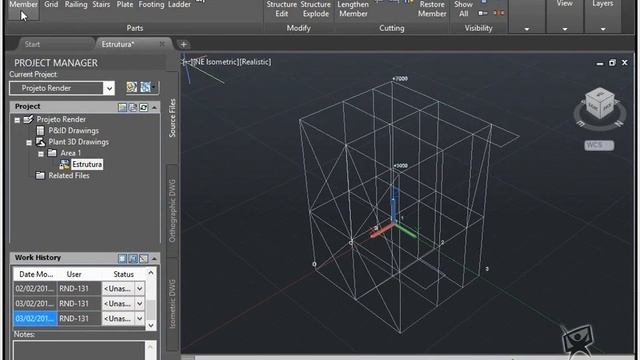The width and height of the screenshot is (640, 360).
Task: Expand the View ribbon panel dropdown
Action: (564, 29)
